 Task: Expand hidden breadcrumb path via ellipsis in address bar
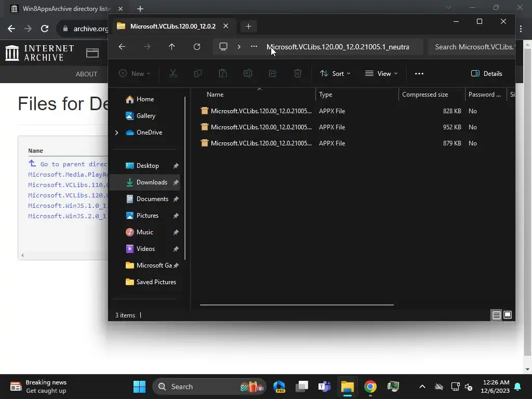(x=254, y=46)
